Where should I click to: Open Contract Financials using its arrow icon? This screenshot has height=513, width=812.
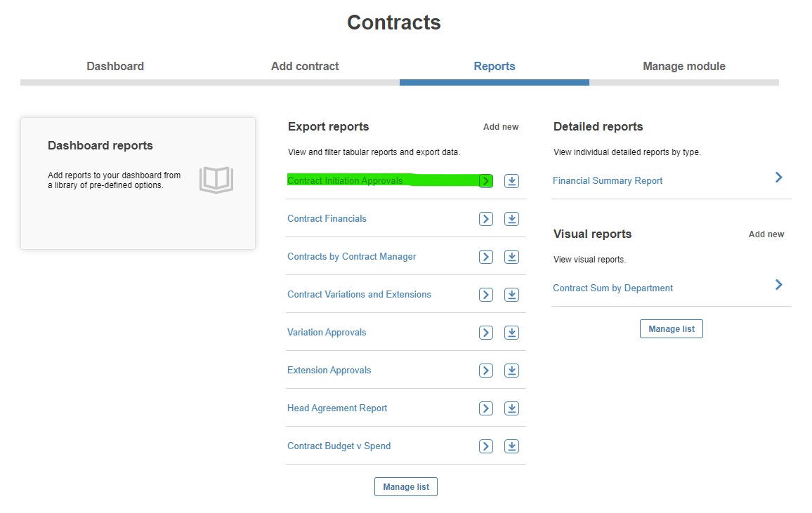pyautogui.click(x=486, y=219)
